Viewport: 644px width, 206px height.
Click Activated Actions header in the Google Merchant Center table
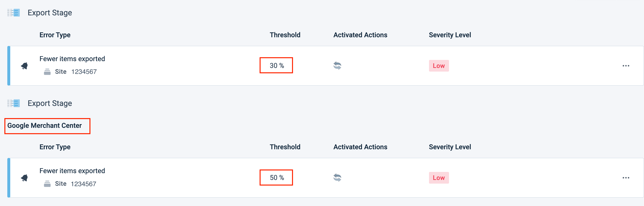point(360,147)
